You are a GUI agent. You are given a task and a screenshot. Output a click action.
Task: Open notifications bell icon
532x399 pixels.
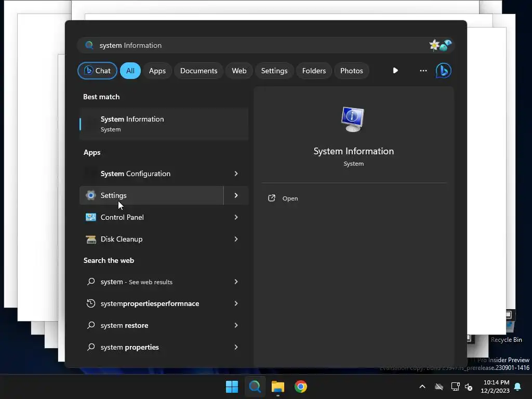pyautogui.click(x=518, y=387)
